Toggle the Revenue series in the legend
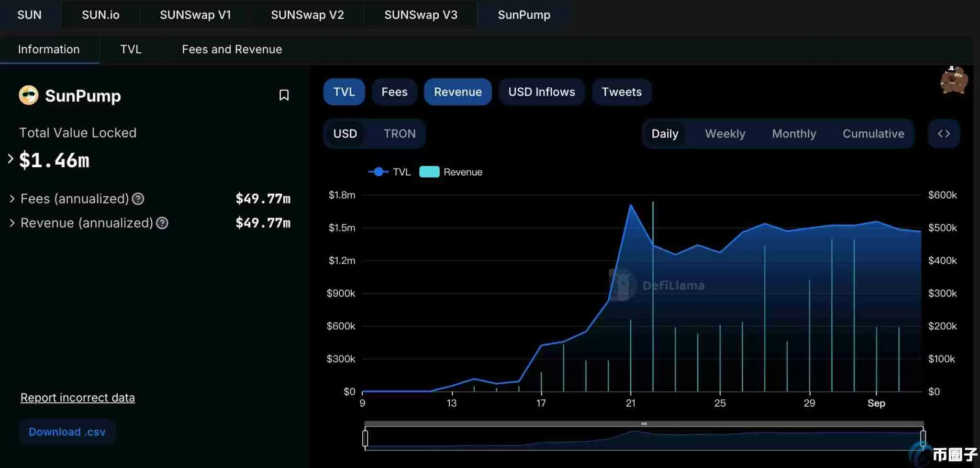980x468 pixels. 450,171
